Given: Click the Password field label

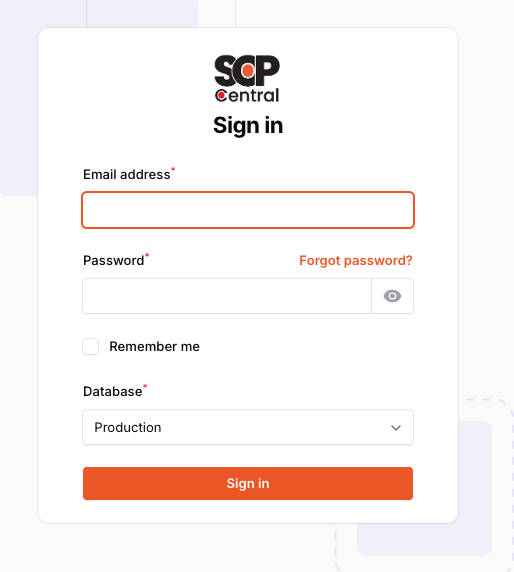Looking at the screenshot, I should pyautogui.click(x=113, y=260).
